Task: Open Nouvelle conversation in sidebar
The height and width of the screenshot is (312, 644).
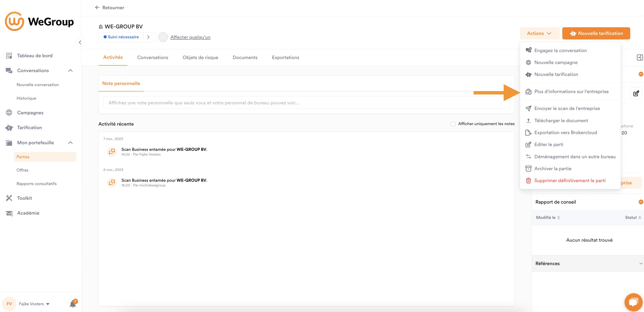Action: point(38,85)
